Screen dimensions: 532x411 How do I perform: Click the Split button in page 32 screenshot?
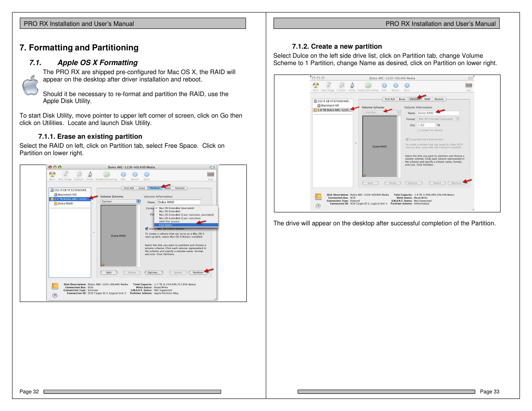tap(109, 272)
